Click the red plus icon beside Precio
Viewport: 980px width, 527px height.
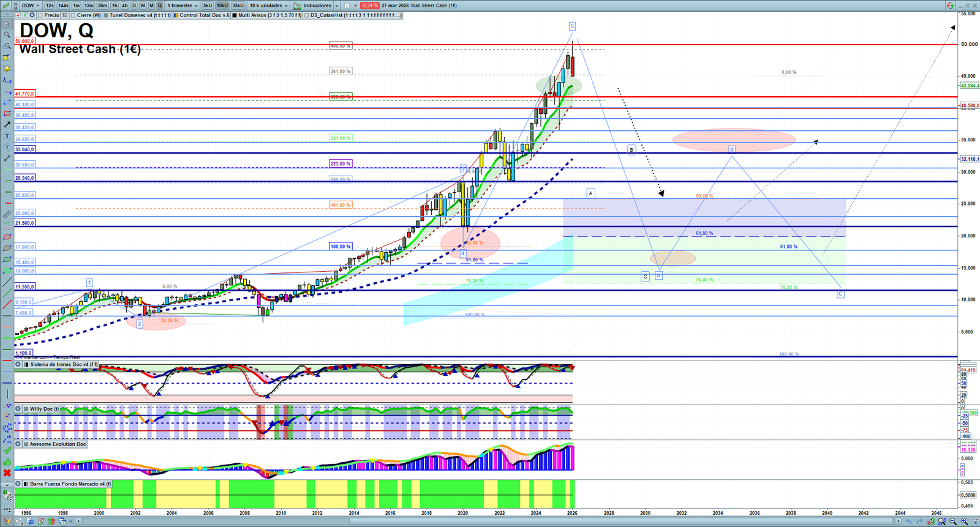point(18,15)
